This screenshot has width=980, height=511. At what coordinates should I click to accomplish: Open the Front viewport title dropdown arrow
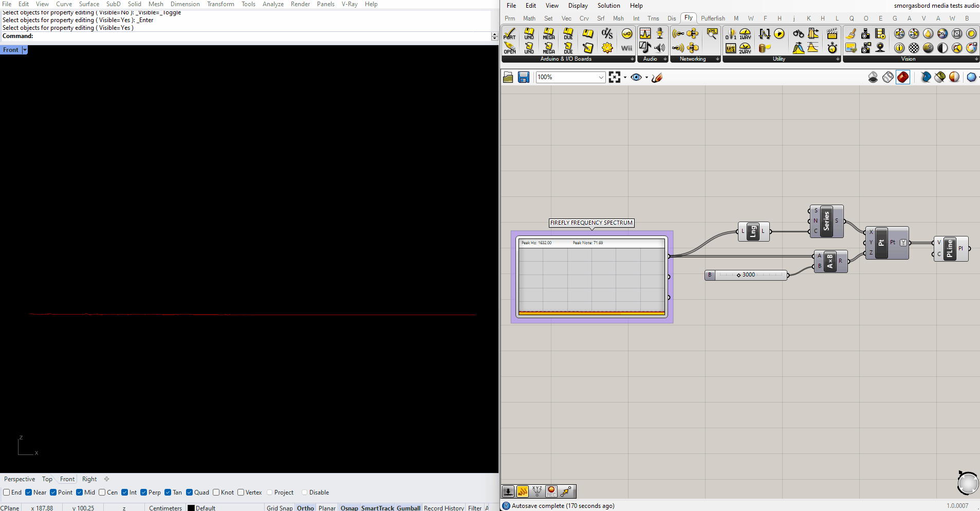25,50
